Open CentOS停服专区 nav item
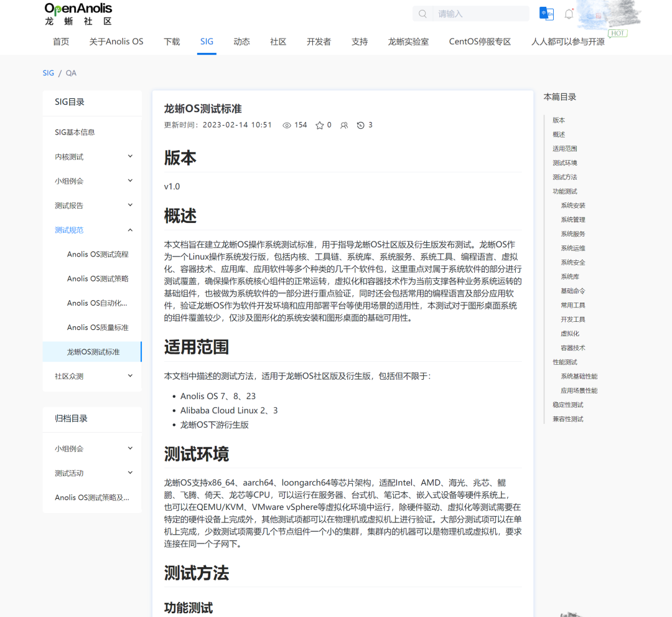 (480, 42)
